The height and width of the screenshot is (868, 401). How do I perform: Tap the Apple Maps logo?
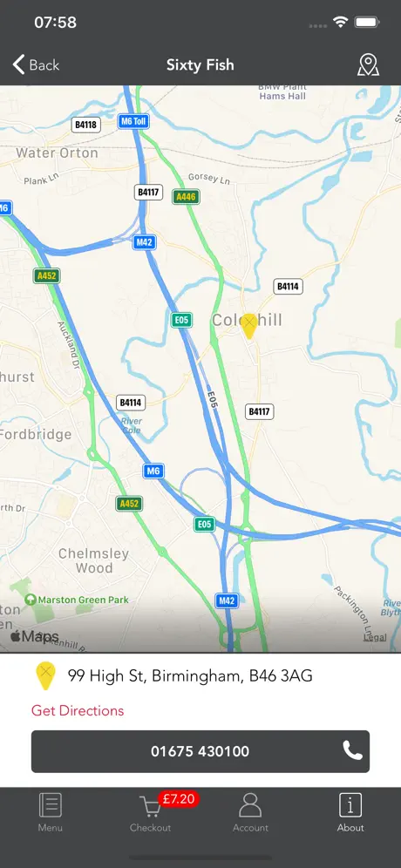[x=34, y=636]
